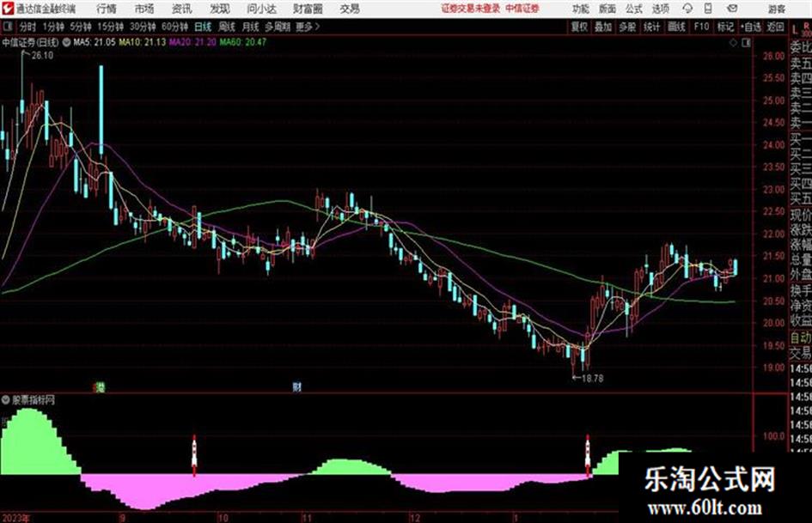Open the 功能 menu
Viewport: 812px width, 523px height.
pyautogui.click(x=581, y=9)
